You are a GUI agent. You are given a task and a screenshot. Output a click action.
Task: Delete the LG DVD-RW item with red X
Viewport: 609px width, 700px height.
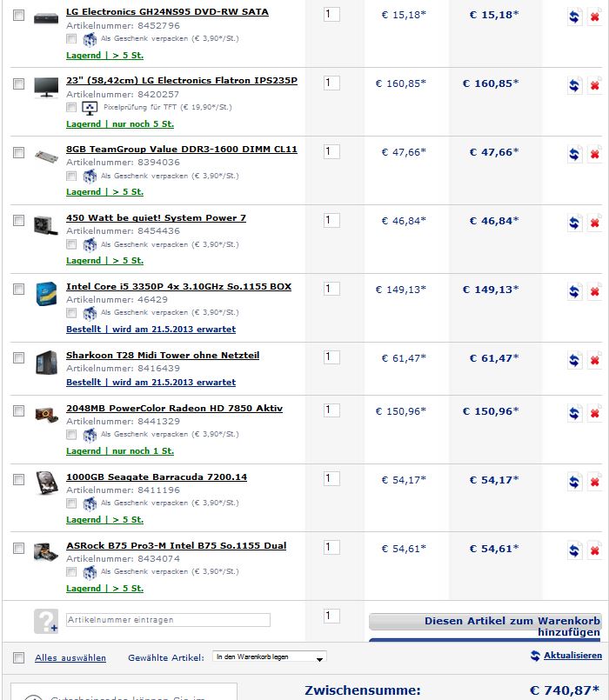595,17
